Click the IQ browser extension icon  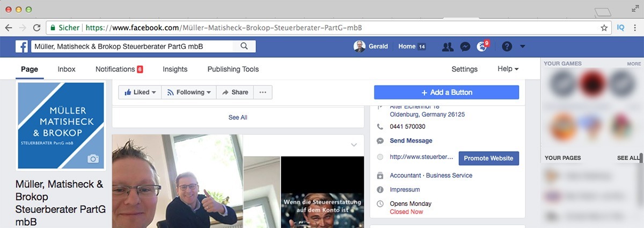point(620,27)
